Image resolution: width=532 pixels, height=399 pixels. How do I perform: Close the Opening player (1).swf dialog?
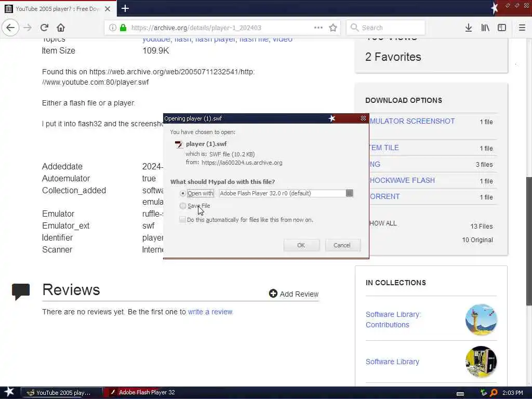pos(363,118)
